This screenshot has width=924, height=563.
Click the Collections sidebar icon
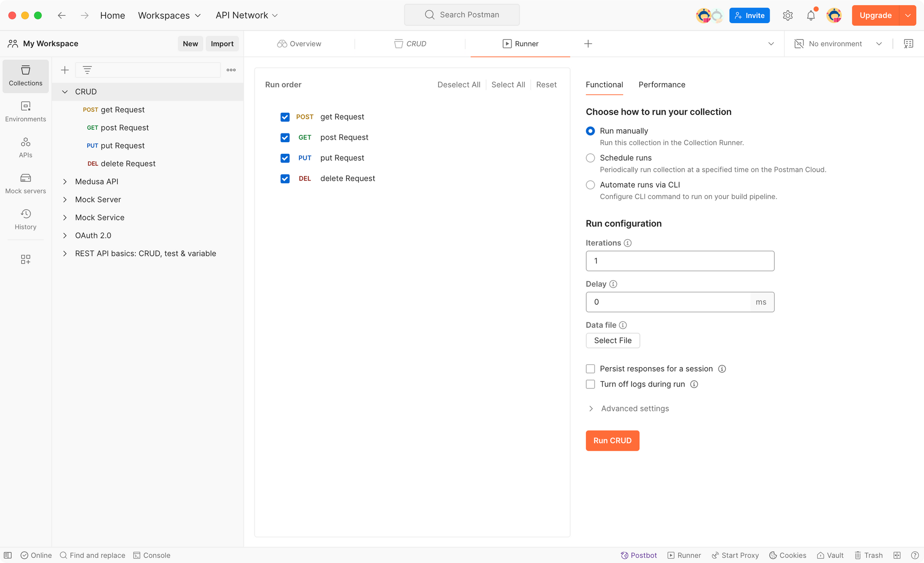coord(26,74)
